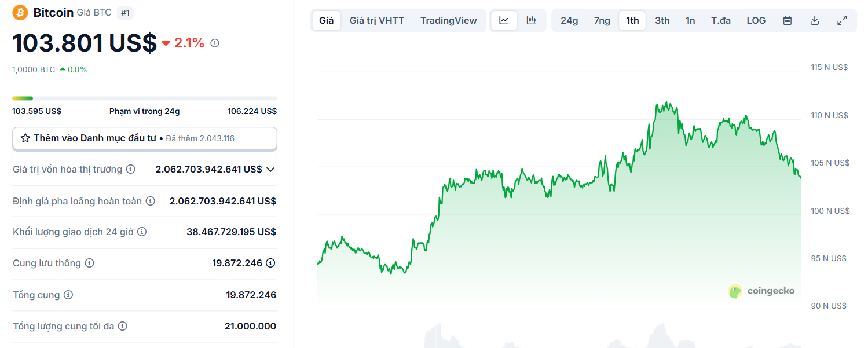Click the 90 N US$ axis label
This screenshot has width=868, height=348.
(x=829, y=306)
